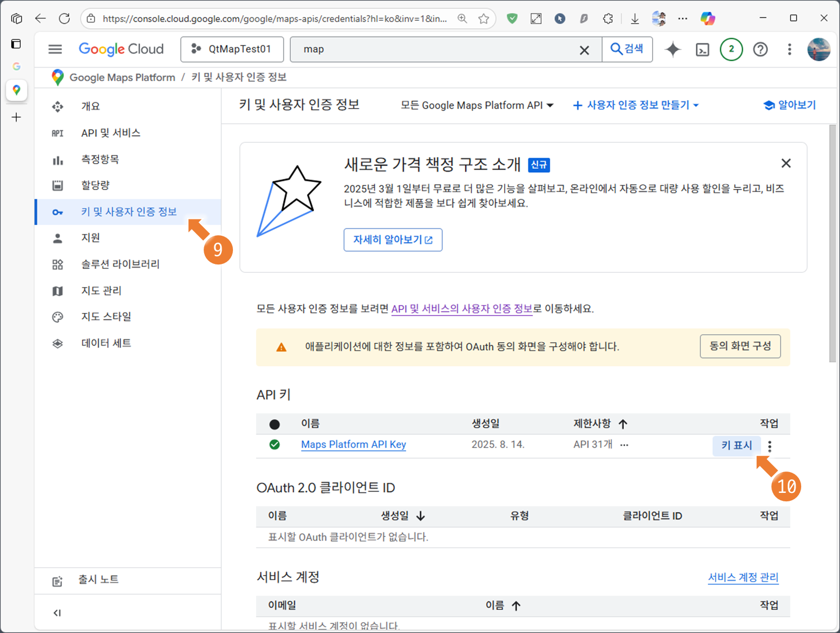Click the browser back arrow
Screen dimensions: 840x633
click(41, 19)
